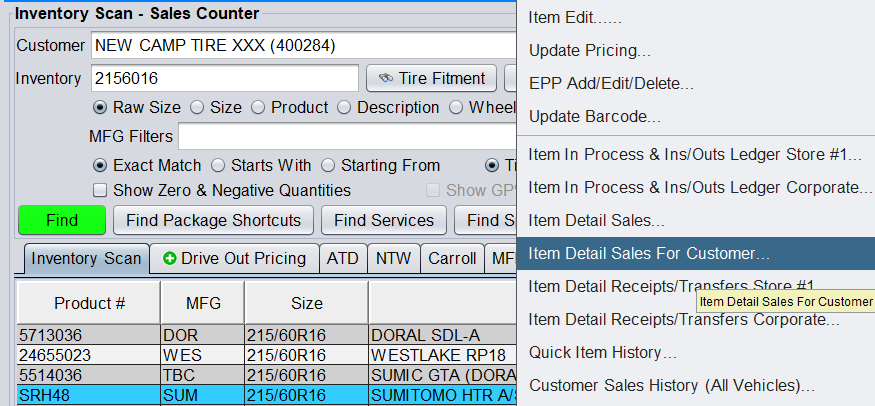Open Tire Fitment with binoculars icon
875x406 pixels.
[x=431, y=78]
